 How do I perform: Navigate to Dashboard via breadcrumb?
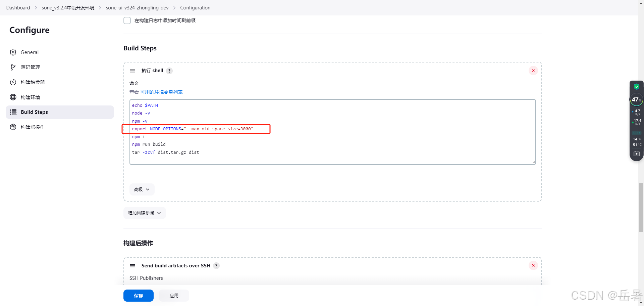(x=18, y=7)
